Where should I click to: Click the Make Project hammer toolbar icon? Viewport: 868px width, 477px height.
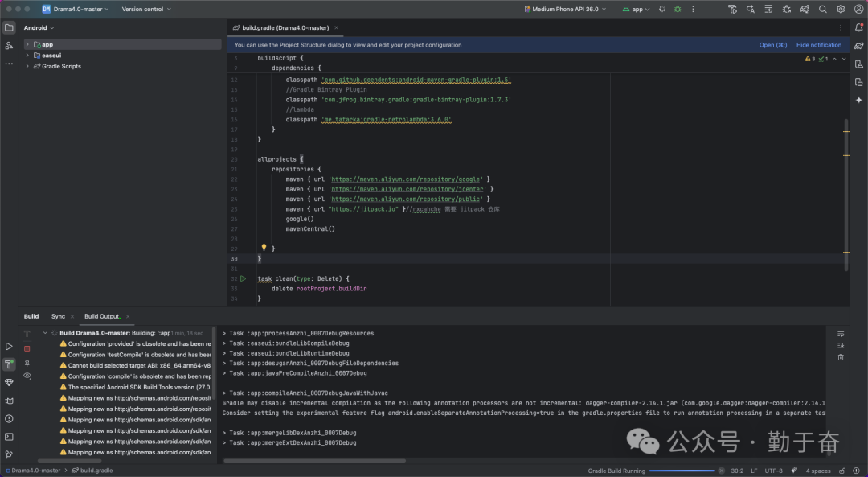point(732,10)
